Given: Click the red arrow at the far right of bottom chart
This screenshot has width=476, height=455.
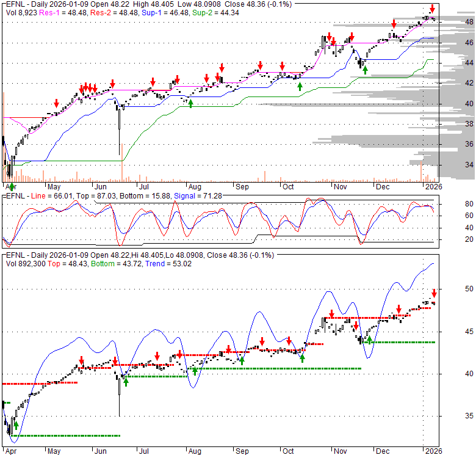Looking at the screenshot, I should [434, 293].
